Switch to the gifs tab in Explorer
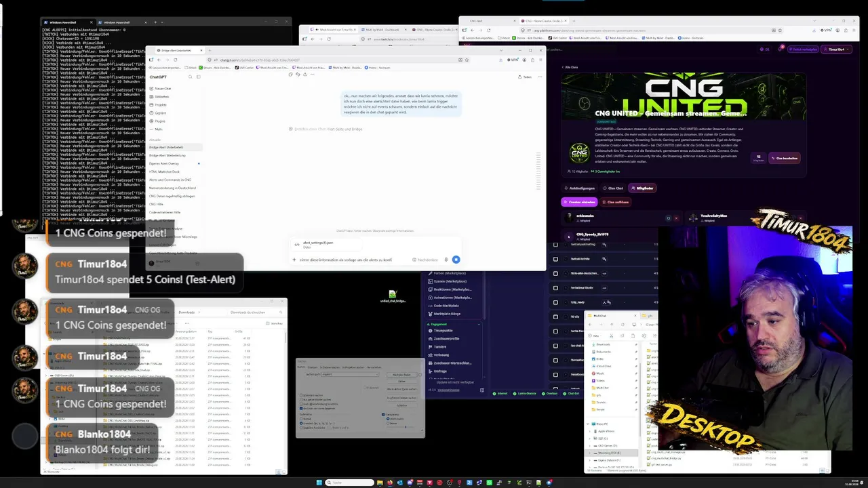 pyautogui.click(x=649, y=315)
